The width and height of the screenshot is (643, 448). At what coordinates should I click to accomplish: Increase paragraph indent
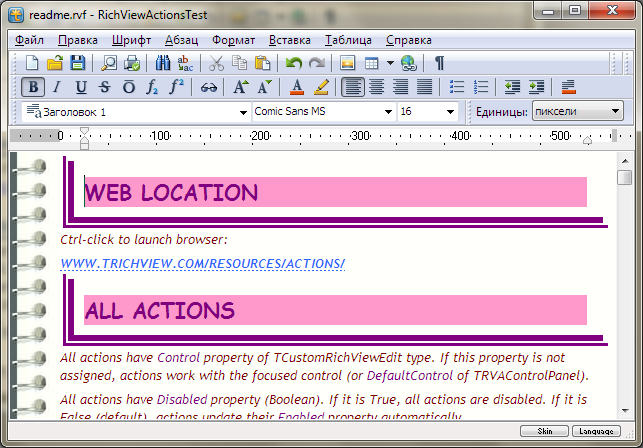(x=537, y=87)
